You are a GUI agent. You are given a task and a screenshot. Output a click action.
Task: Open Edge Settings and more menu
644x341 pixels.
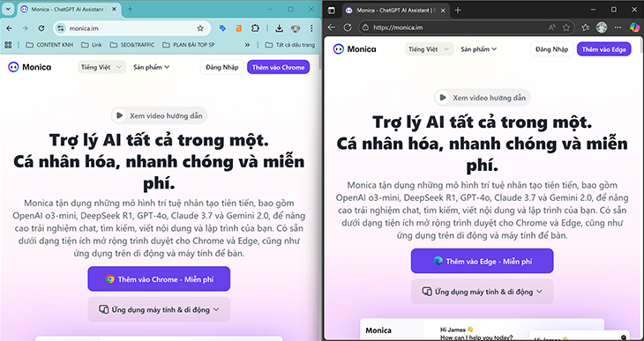pyautogui.click(x=618, y=27)
